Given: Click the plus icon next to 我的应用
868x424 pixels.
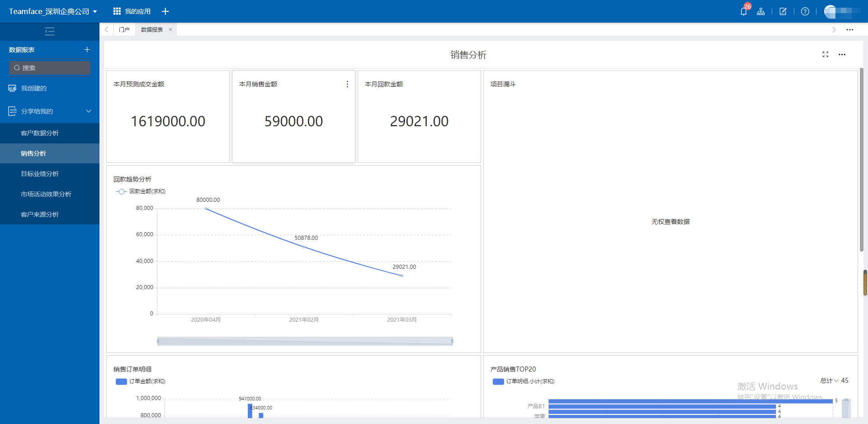Looking at the screenshot, I should [x=165, y=11].
